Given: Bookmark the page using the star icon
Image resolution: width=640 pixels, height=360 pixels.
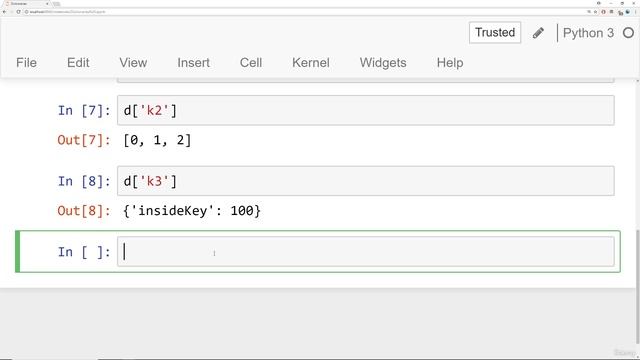Looking at the screenshot, I should tap(596, 12).
